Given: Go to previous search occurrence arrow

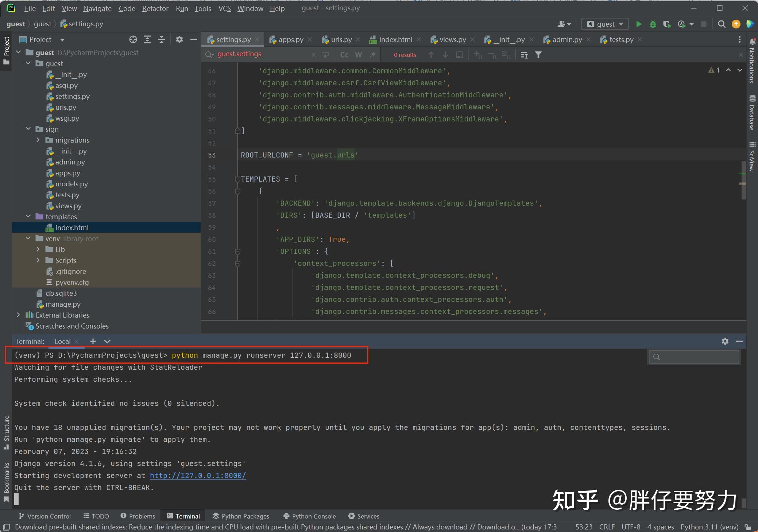Looking at the screenshot, I should point(431,55).
